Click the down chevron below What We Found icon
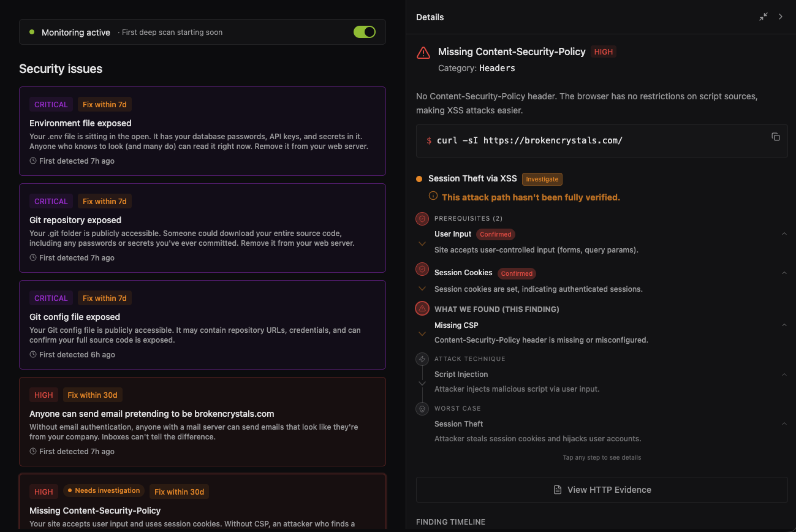Screen dimensions: 796x532 click(422, 334)
